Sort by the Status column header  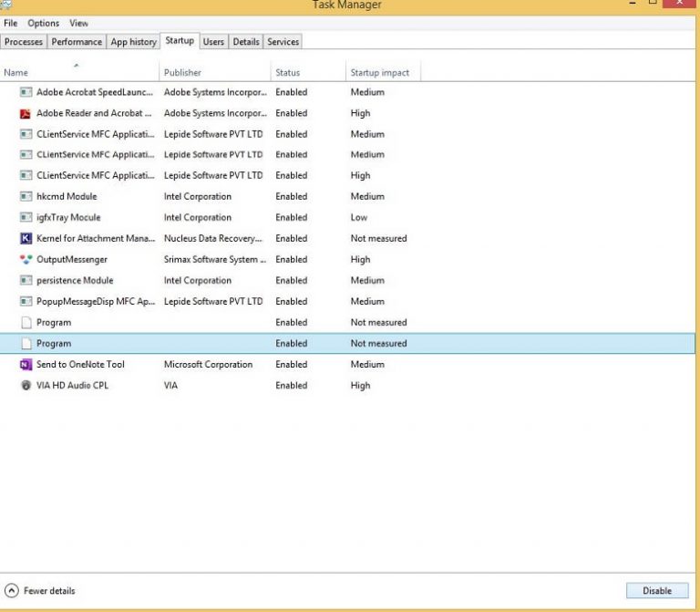(x=308, y=71)
